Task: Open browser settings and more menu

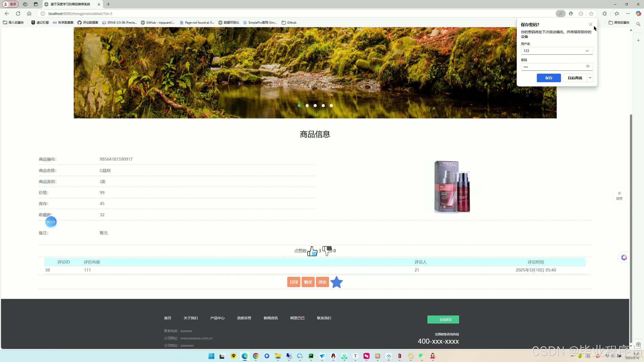Action: (628, 14)
